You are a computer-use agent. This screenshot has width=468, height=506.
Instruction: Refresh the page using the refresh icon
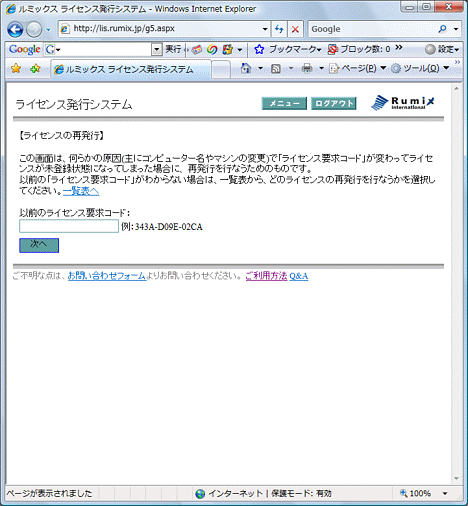click(279, 29)
